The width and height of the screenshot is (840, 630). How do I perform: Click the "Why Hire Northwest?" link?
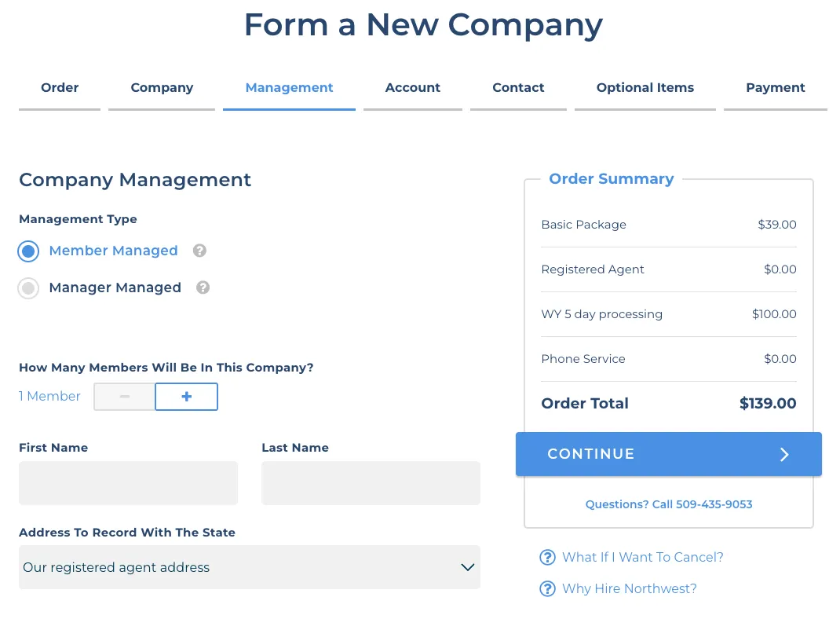[629, 588]
